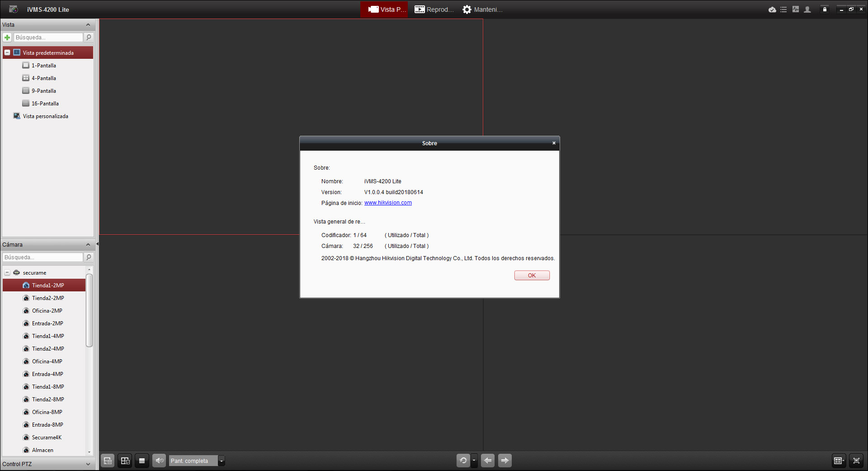Open the window division layout icon
Viewport: 868px width, 471px height.
(x=839, y=461)
